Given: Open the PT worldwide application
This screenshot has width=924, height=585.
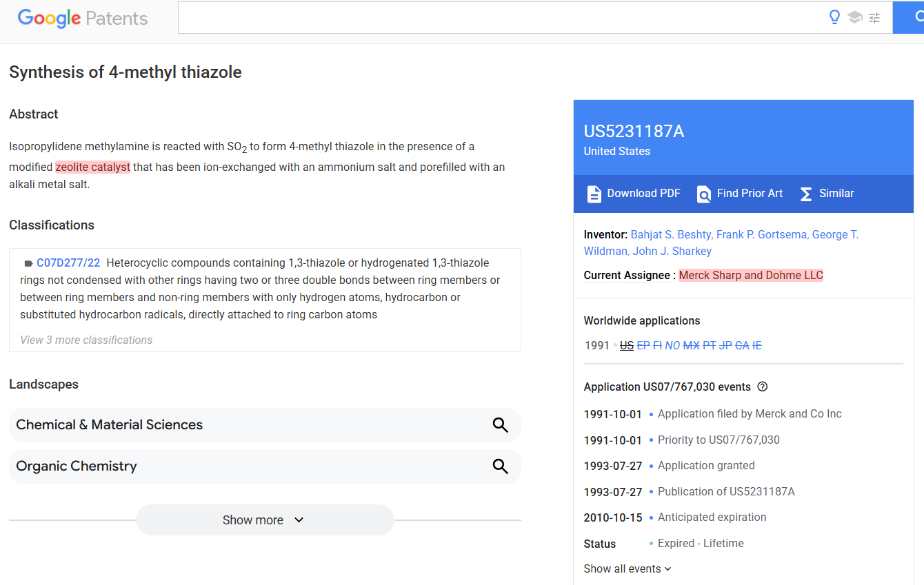Looking at the screenshot, I should (710, 346).
